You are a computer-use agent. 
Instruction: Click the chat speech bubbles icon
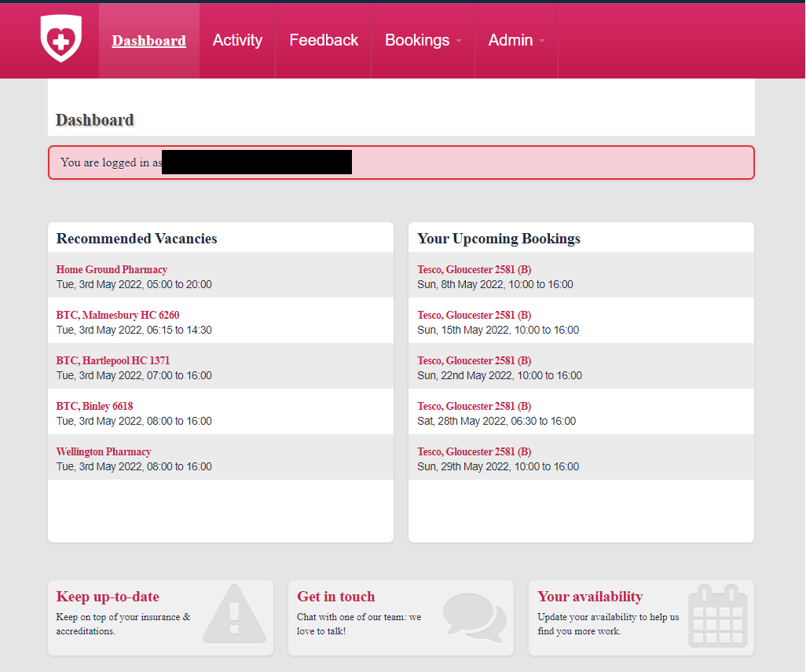pos(474,616)
